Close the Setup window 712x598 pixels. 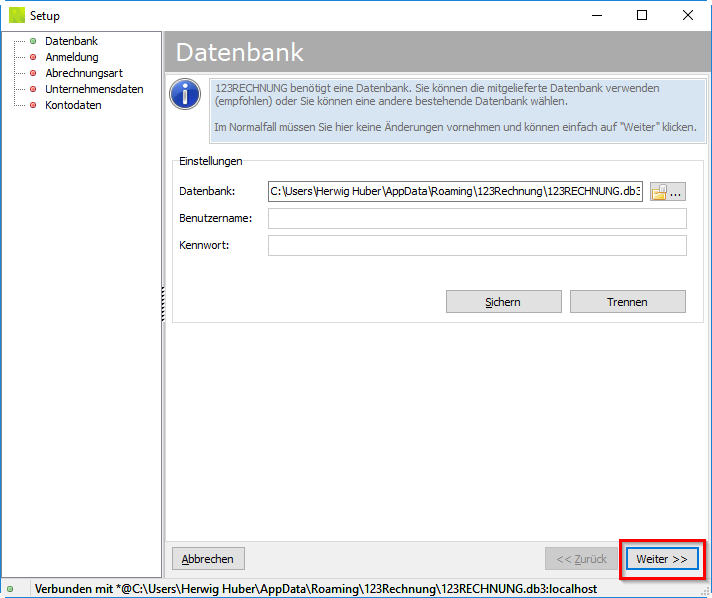(688, 15)
